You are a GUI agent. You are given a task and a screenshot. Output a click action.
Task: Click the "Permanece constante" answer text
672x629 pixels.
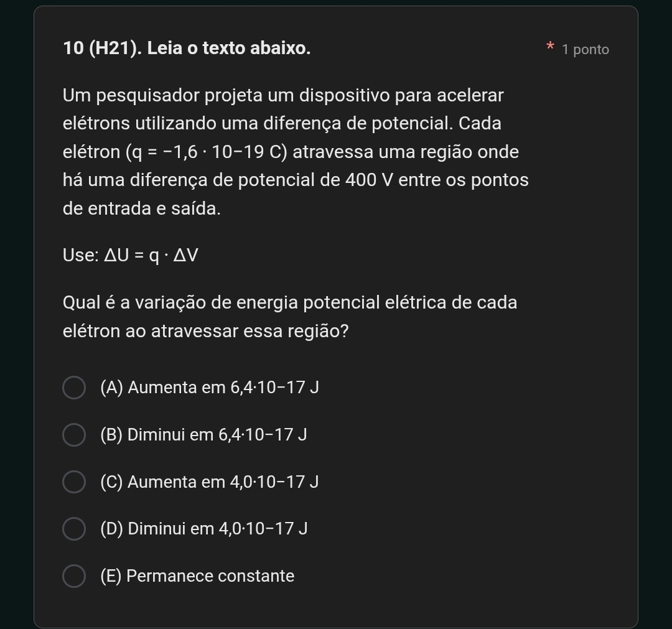coord(210,576)
